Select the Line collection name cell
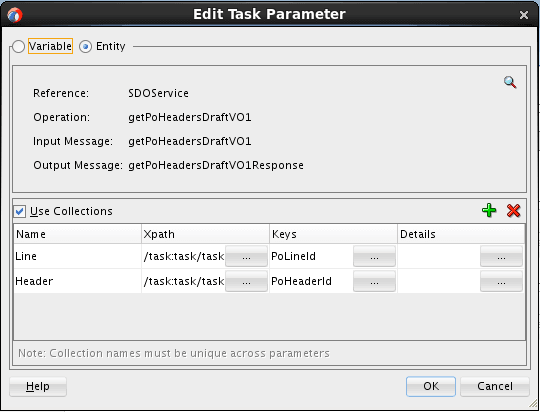 tap(78, 256)
